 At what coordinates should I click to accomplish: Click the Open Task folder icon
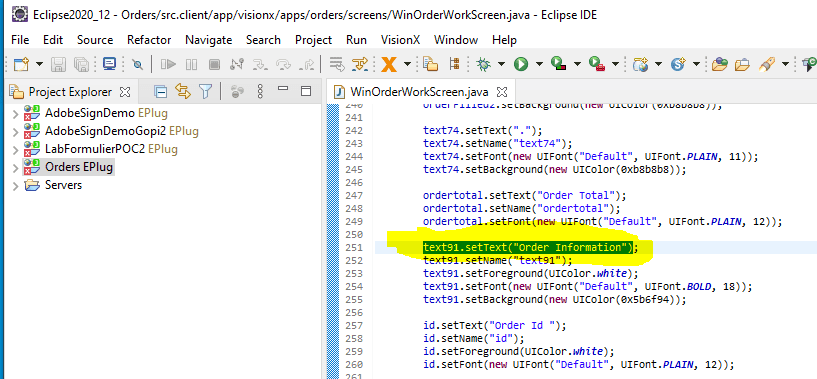[x=720, y=65]
